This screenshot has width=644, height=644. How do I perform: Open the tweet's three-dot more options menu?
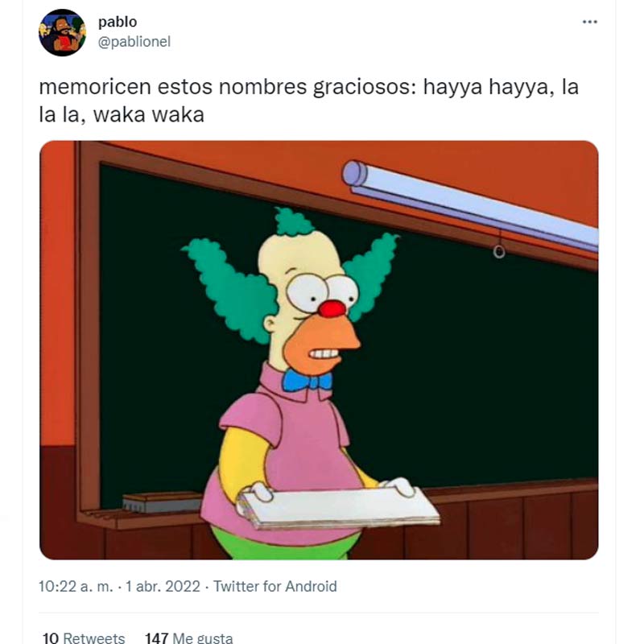coord(589,22)
